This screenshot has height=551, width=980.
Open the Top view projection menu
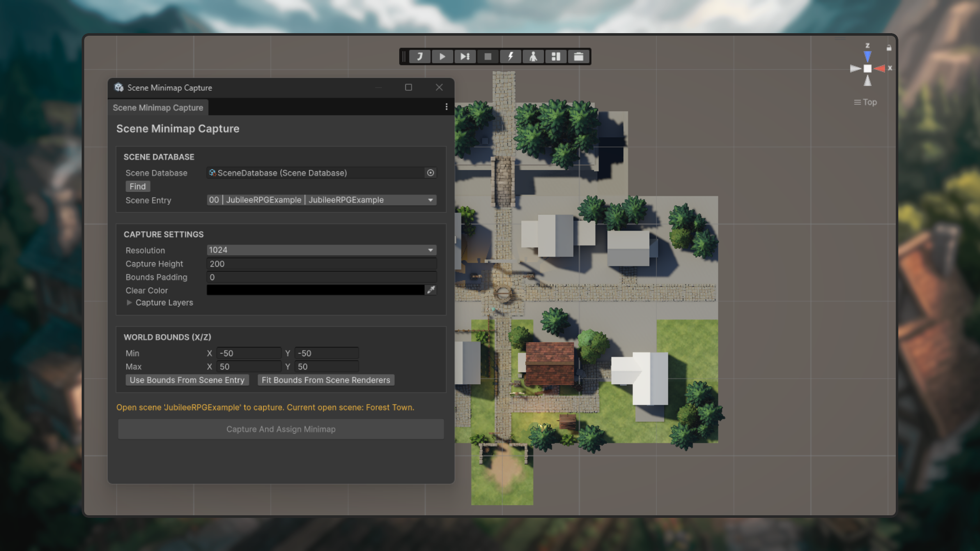[x=865, y=102]
